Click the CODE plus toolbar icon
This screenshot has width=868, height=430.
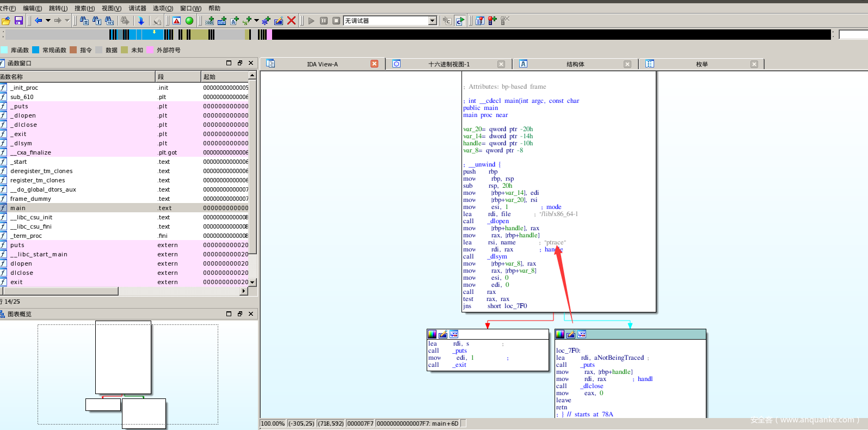coord(210,21)
